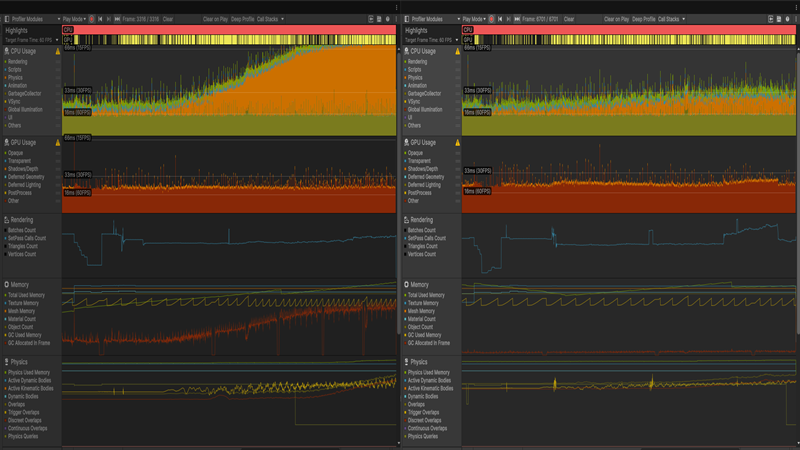Open the Profiler Modules dropdown in left profiler
This screenshot has height=450, width=800.
(x=32, y=19)
